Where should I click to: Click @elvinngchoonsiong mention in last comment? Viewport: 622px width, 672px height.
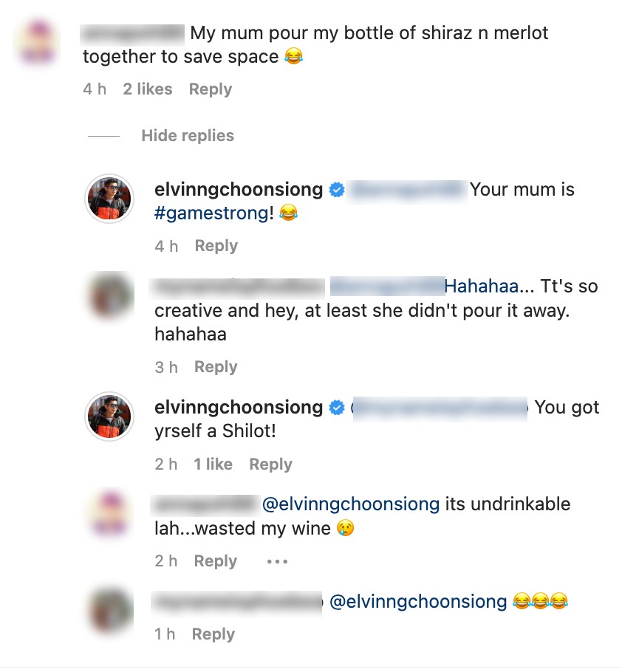(x=418, y=602)
